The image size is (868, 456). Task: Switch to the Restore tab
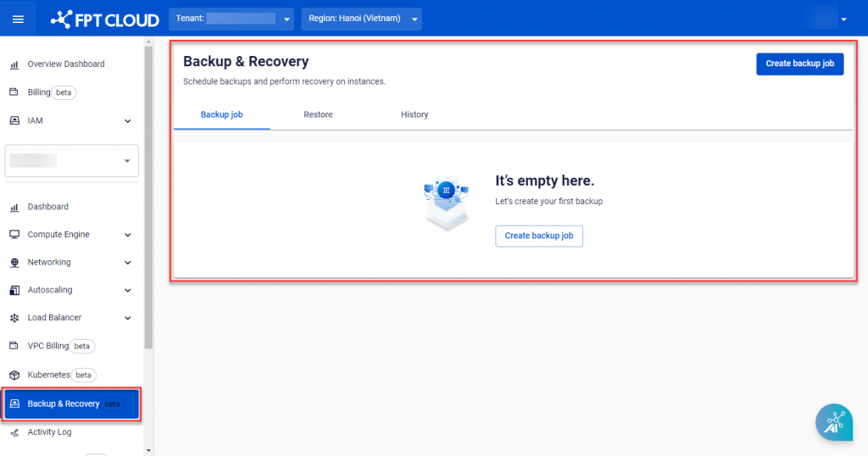[318, 114]
